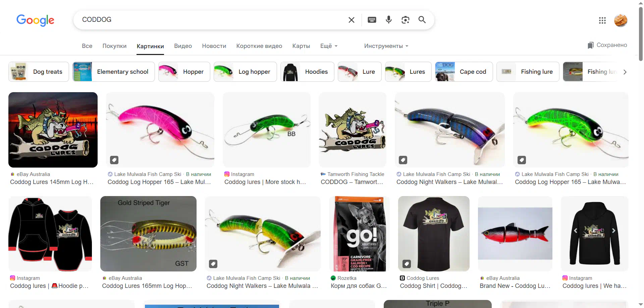The height and width of the screenshot is (308, 644).
Task: Open the Карты tab
Action: click(301, 46)
